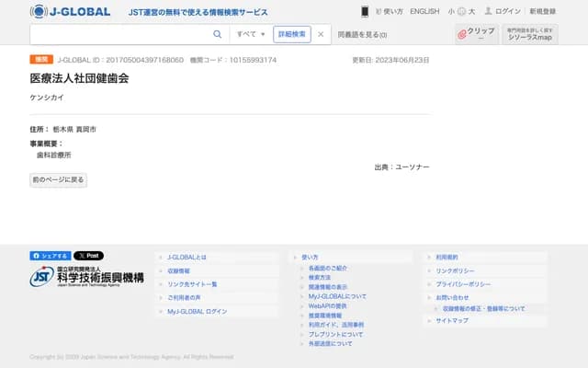Image resolution: width=588 pixels, height=368 pixels.
Task: Click the J-GLOBAL logo
Action: (x=70, y=11)
